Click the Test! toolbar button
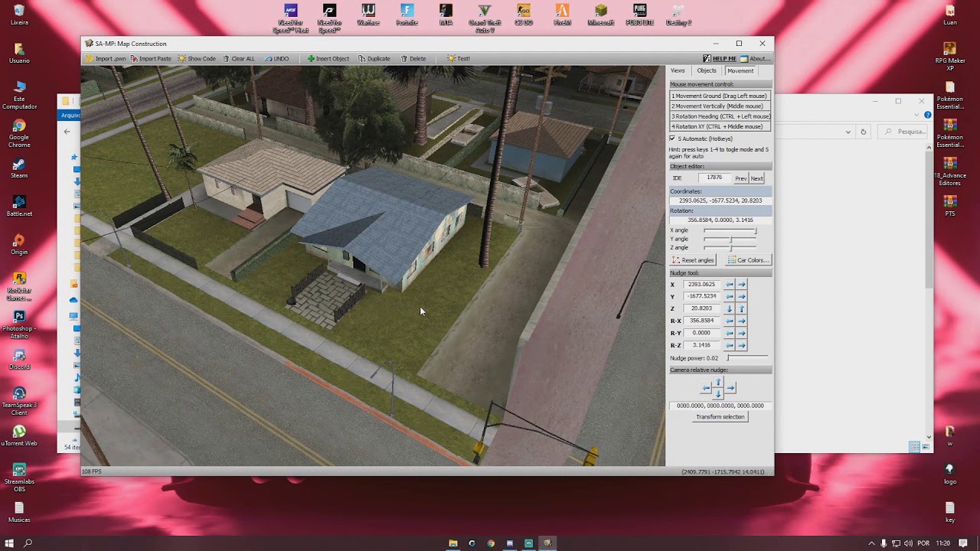Viewport: 980px width, 551px height. pyautogui.click(x=459, y=58)
